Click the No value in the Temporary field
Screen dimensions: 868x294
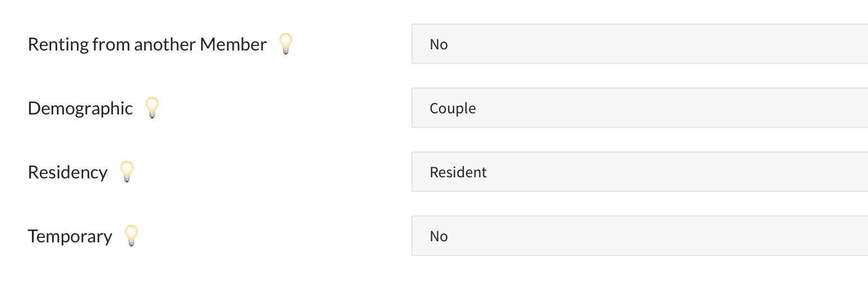click(438, 236)
